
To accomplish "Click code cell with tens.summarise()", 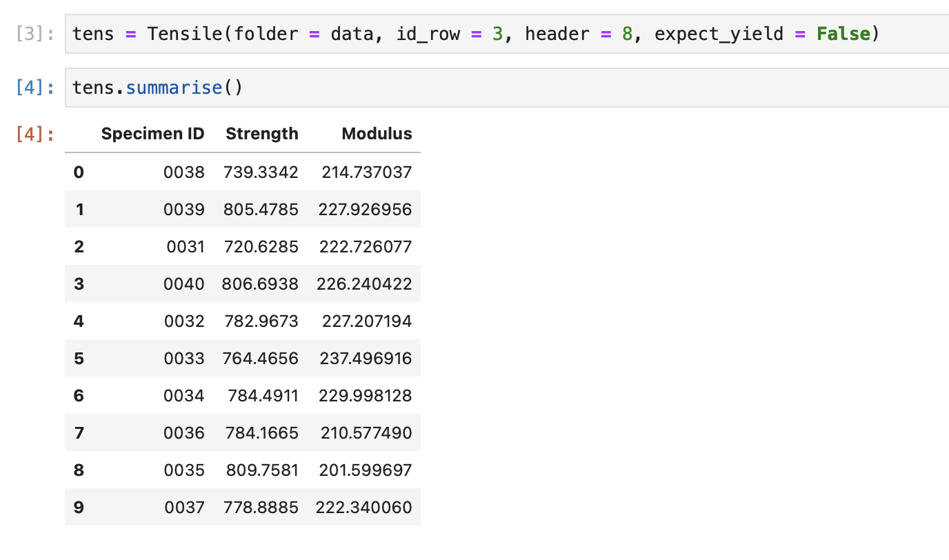I will tap(507, 88).
